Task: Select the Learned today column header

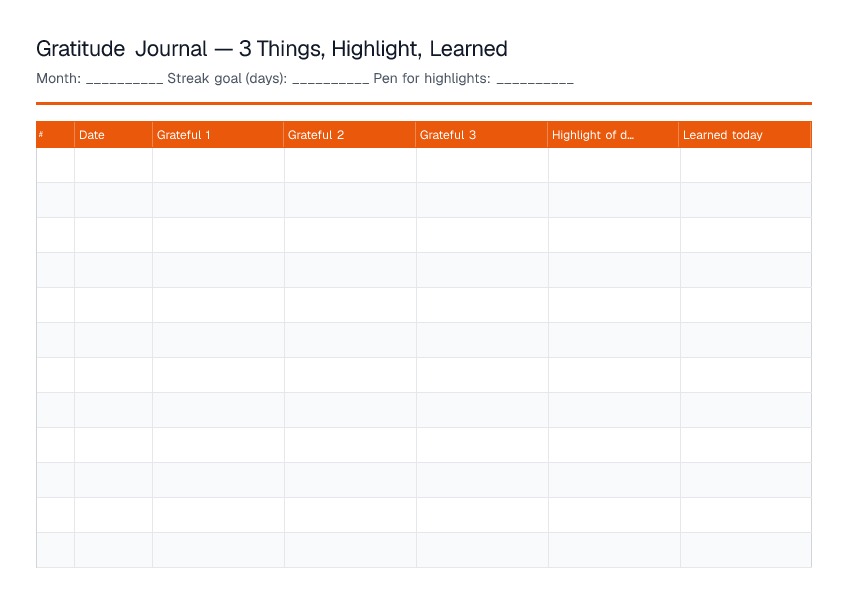Action: coord(745,135)
